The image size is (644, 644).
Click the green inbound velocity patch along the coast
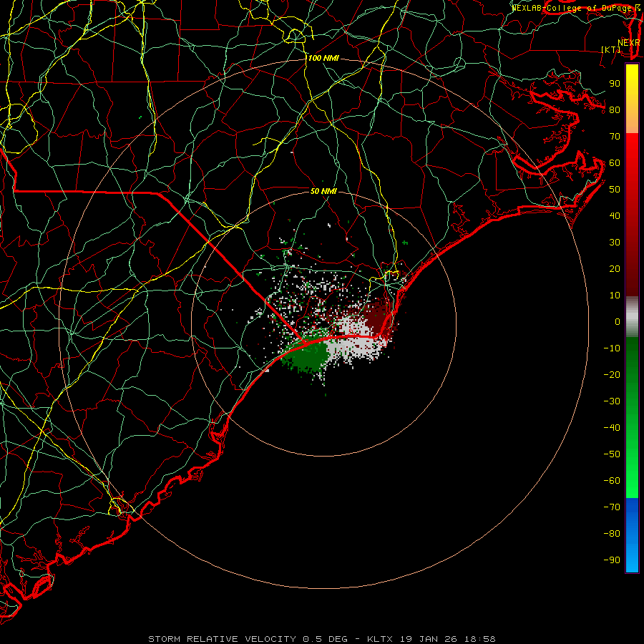coord(306,355)
